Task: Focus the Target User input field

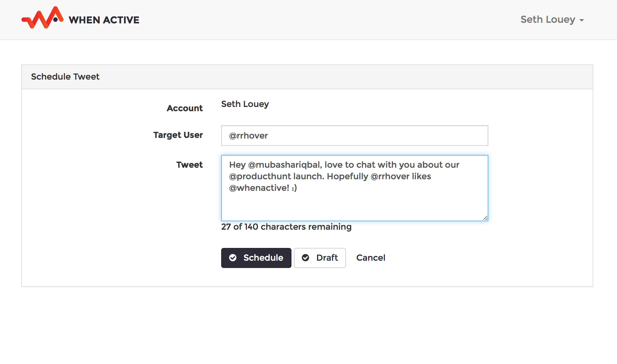Action: click(x=354, y=136)
